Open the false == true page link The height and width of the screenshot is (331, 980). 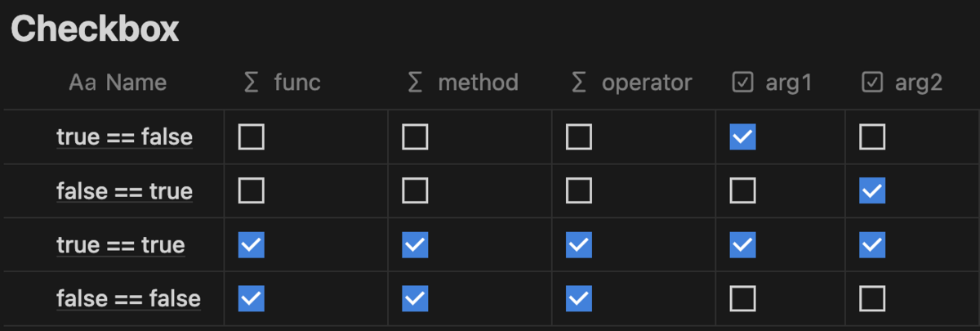point(125,191)
